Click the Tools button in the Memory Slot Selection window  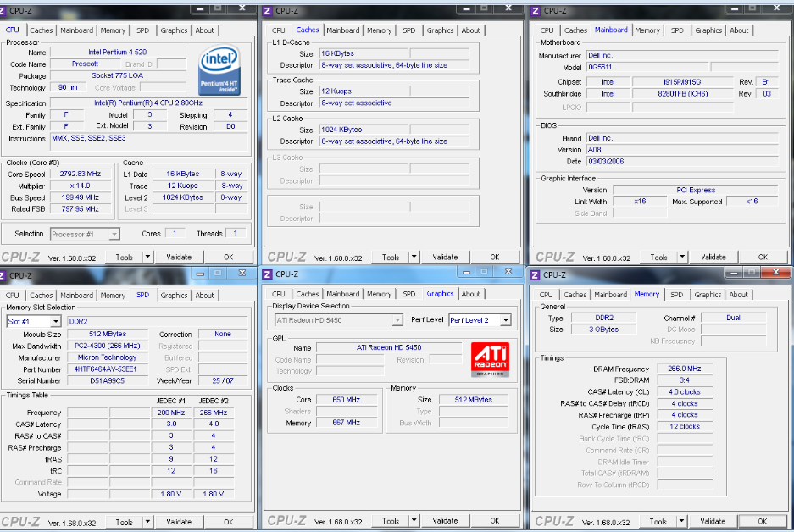(x=124, y=521)
